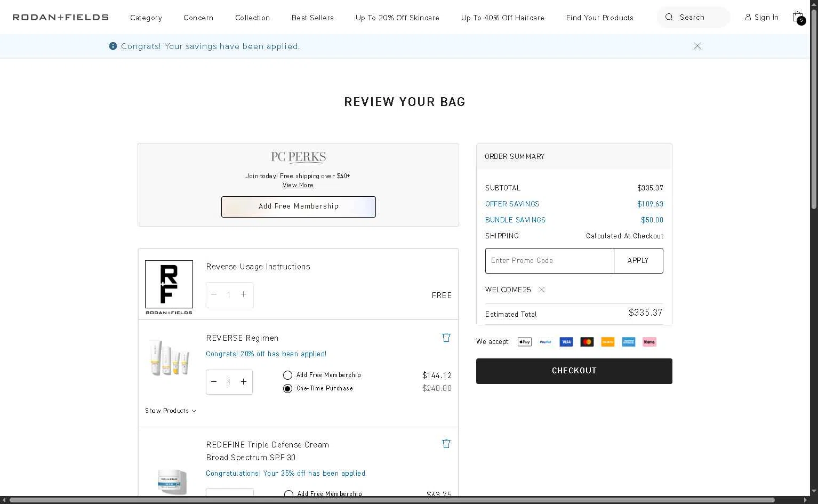The image size is (818, 504).
Task: Click the PC Perks logo
Action: click(x=299, y=157)
